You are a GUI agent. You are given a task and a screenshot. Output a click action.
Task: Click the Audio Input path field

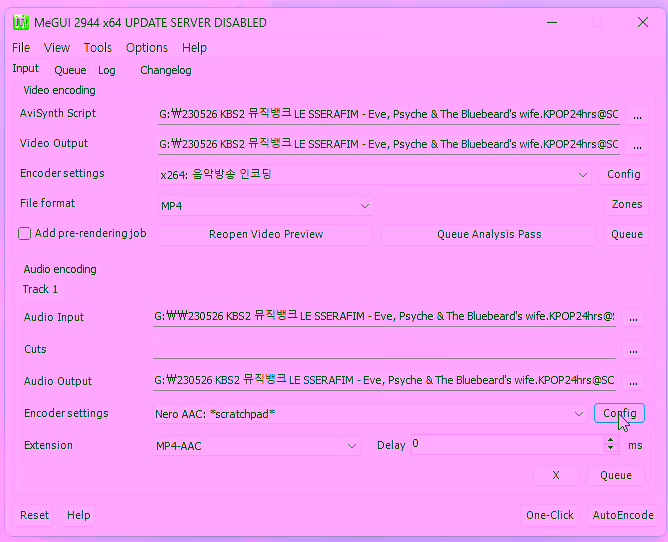click(384, 317)
